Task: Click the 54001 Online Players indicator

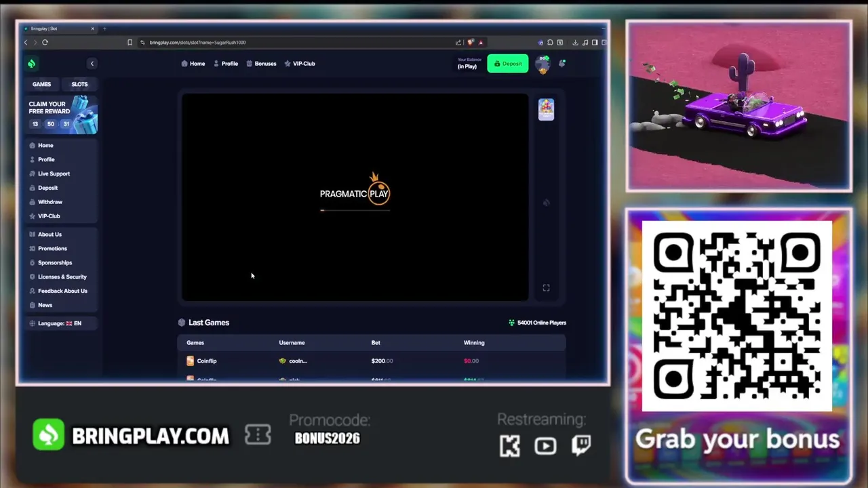Action: [537, 323]
